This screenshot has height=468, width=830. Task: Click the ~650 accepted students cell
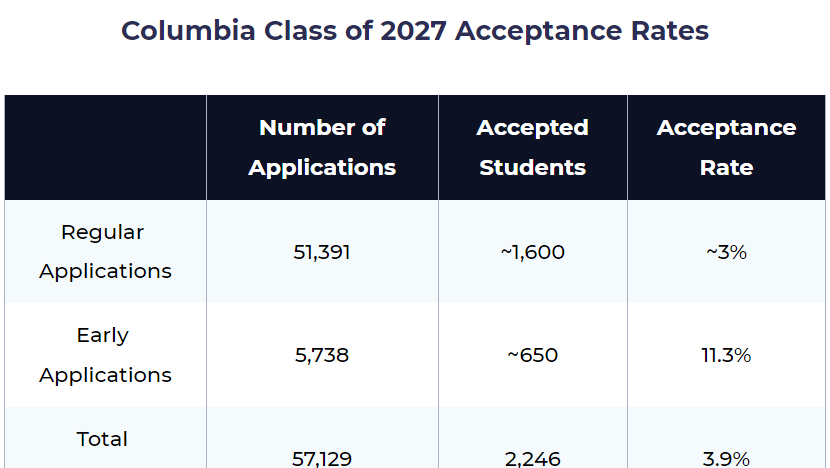pos(532,355)
